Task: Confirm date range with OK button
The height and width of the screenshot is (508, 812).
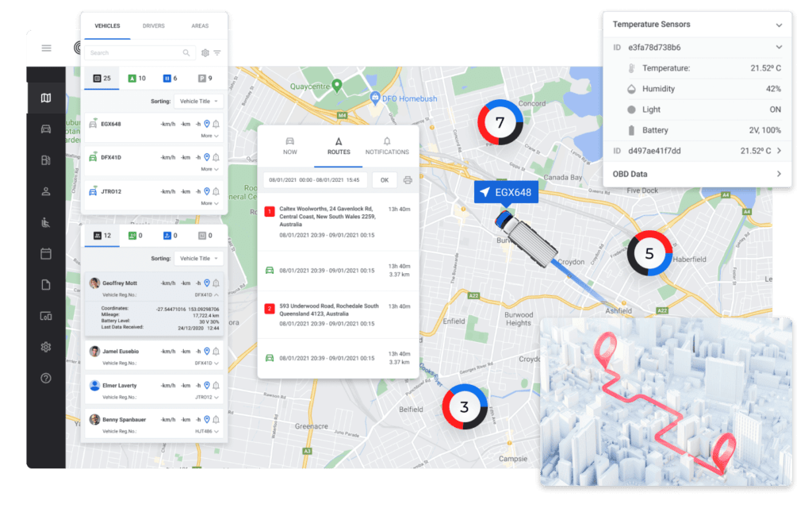Action: (x=385, y=180)
